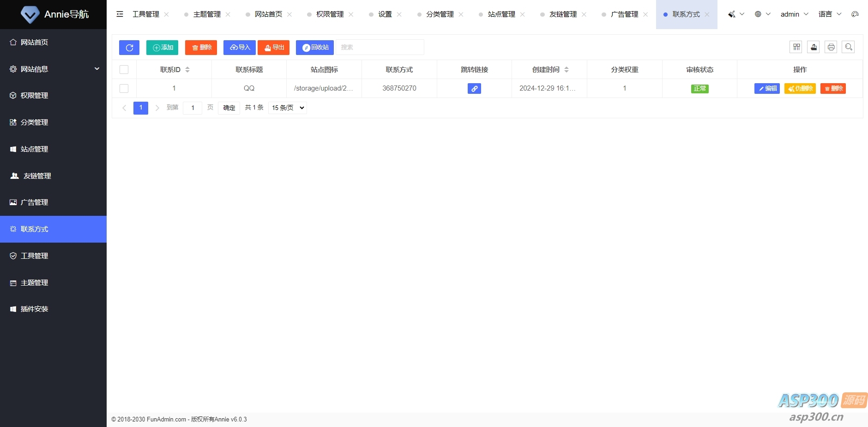Click the blue refresh icon button
The width and height of the screenshot is (868, 427).
tap(129, 48)
